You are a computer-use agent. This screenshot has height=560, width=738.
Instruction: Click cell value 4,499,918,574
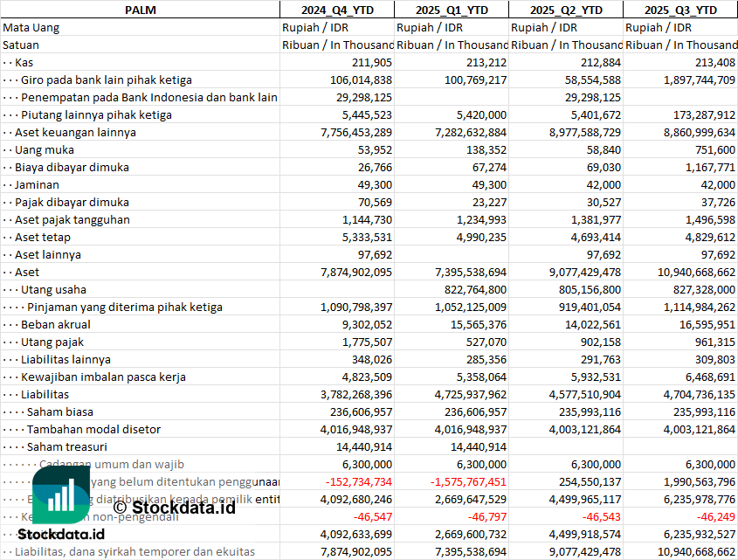(x=585, y=534)
